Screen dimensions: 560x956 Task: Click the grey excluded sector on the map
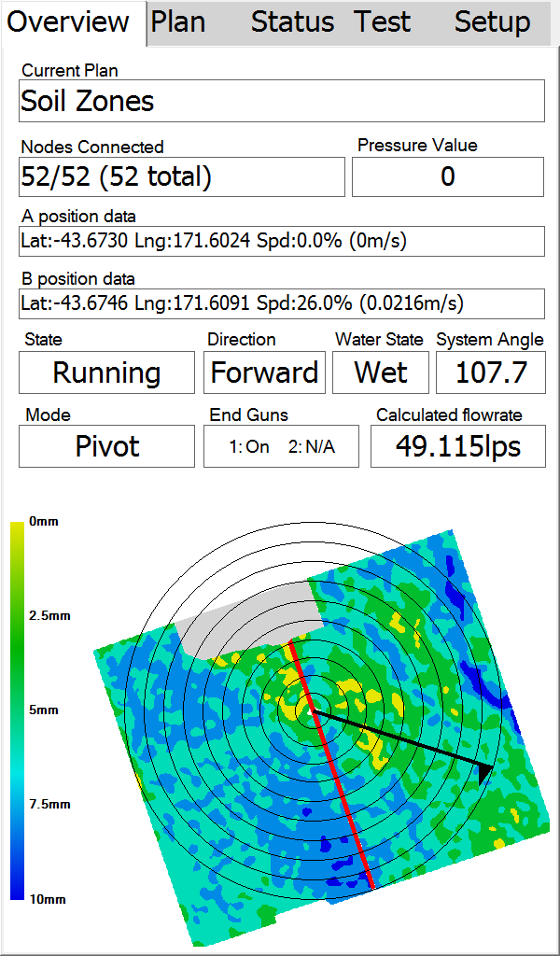point(248,621)
